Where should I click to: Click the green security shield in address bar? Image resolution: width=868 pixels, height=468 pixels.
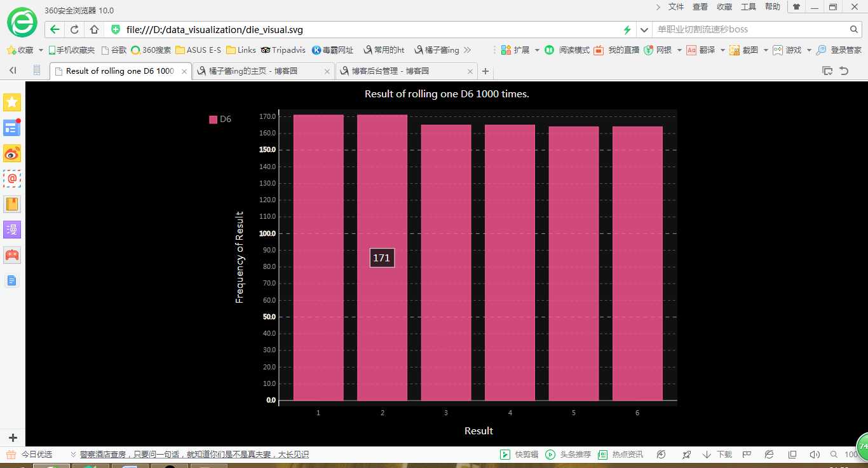coord(116,29)
